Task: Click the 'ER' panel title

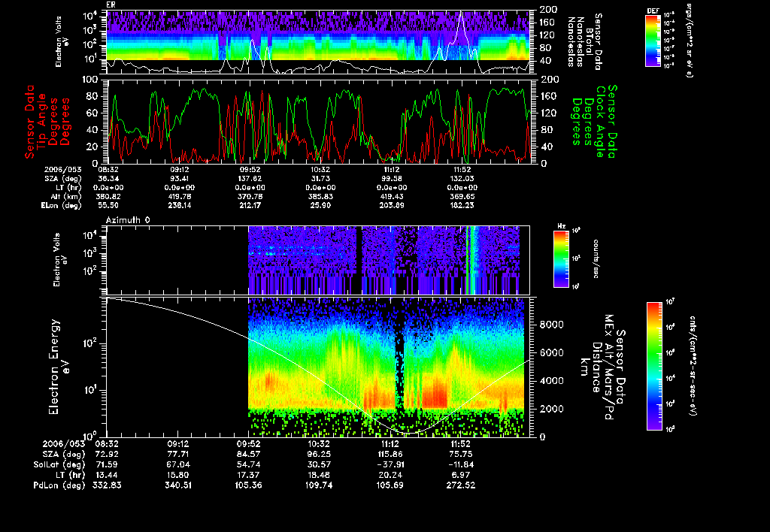Action: coord(111,5)
